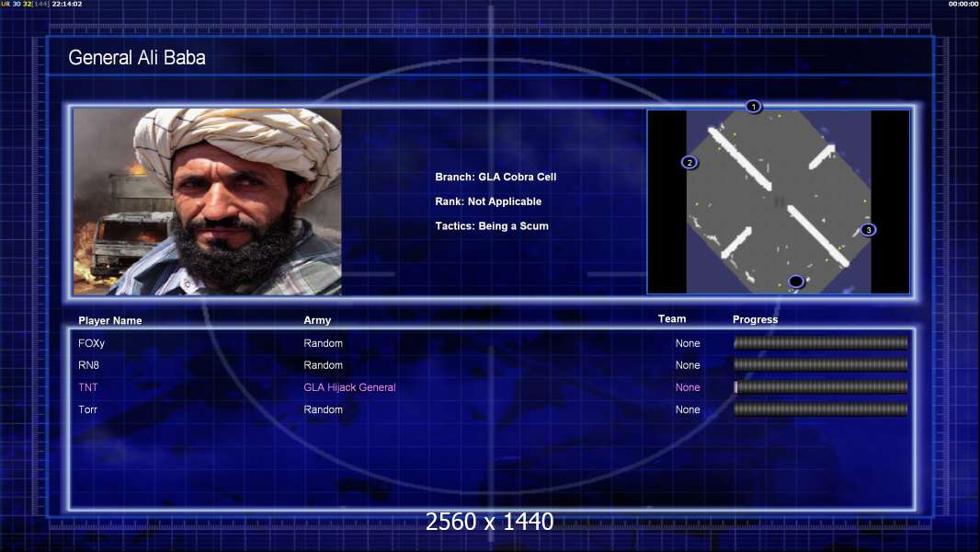Click the Progress column header
This screenshot has width=980, height=552.
[x=755, y=319]
